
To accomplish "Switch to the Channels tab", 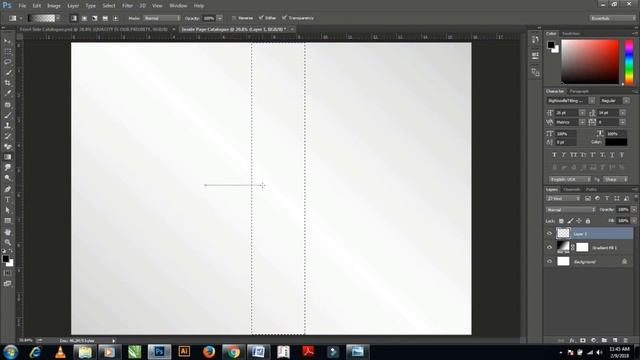I will pyautogui.click(x=571, y=190).
